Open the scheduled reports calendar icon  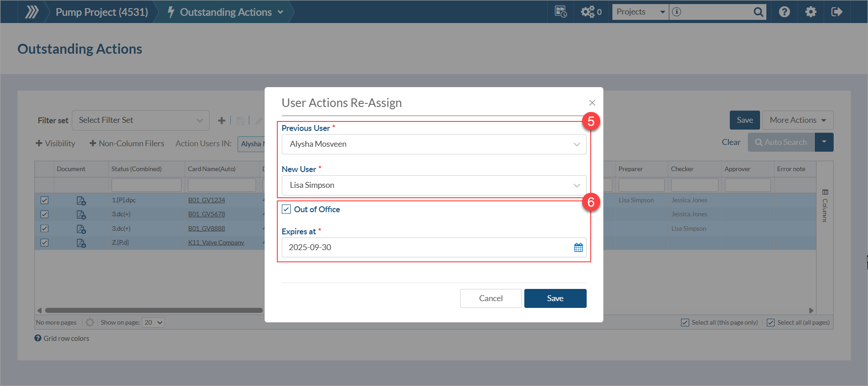point(560,12)
